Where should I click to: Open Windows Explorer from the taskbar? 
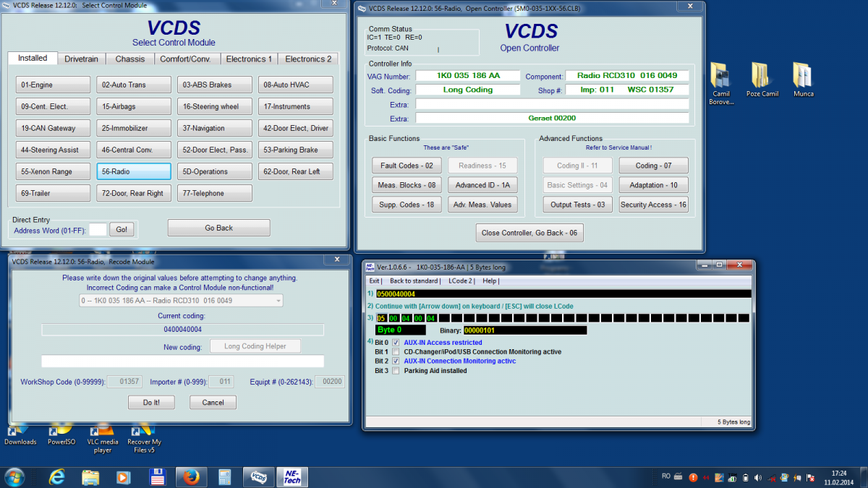(90, 476)
